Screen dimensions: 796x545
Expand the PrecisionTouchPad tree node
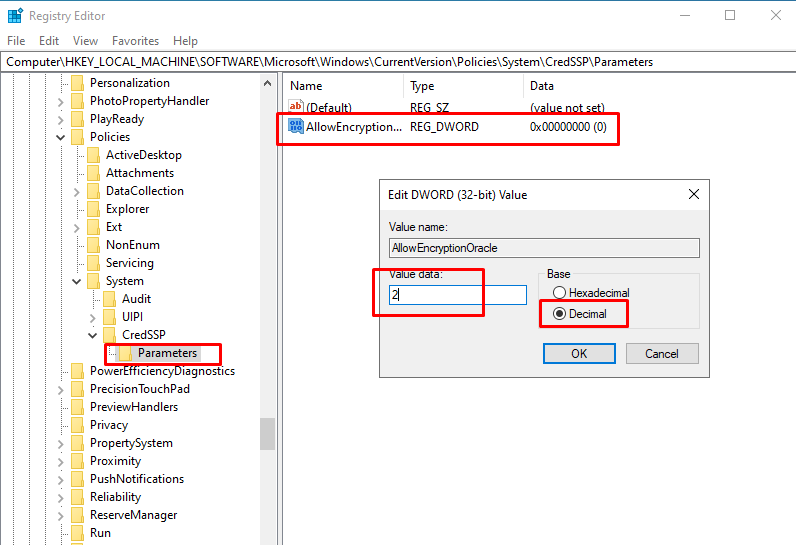tap(61, 390)
